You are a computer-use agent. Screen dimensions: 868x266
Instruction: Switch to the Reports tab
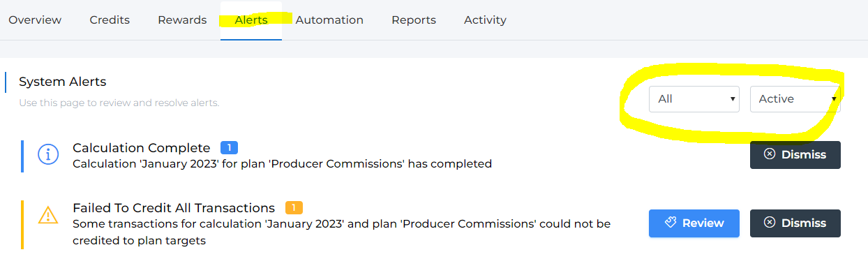[x=414, y=20]
